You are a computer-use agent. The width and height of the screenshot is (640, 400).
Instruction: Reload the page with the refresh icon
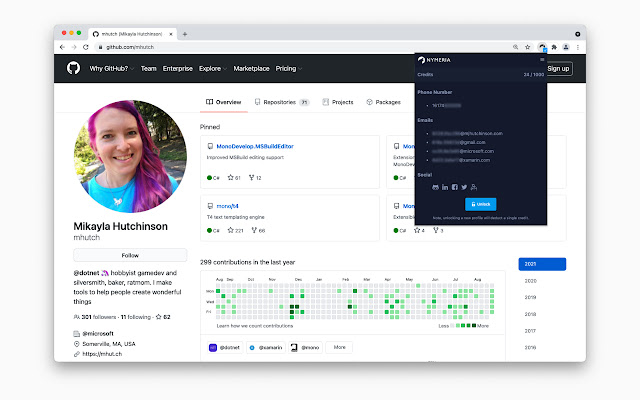click(86, 47)
